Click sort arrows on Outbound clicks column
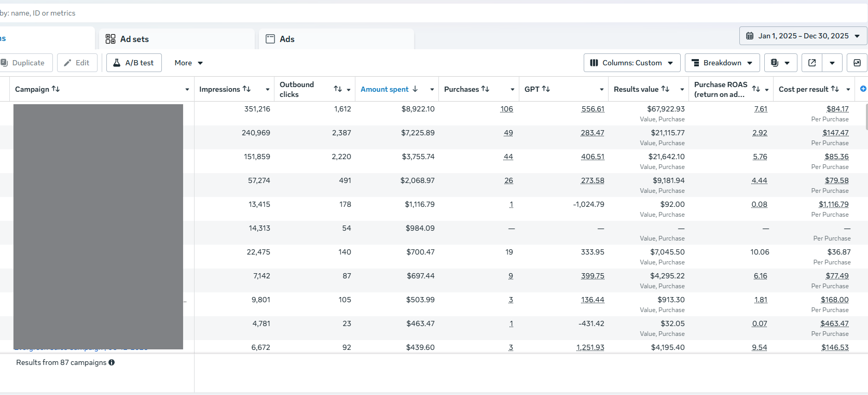 pos(338,89)
